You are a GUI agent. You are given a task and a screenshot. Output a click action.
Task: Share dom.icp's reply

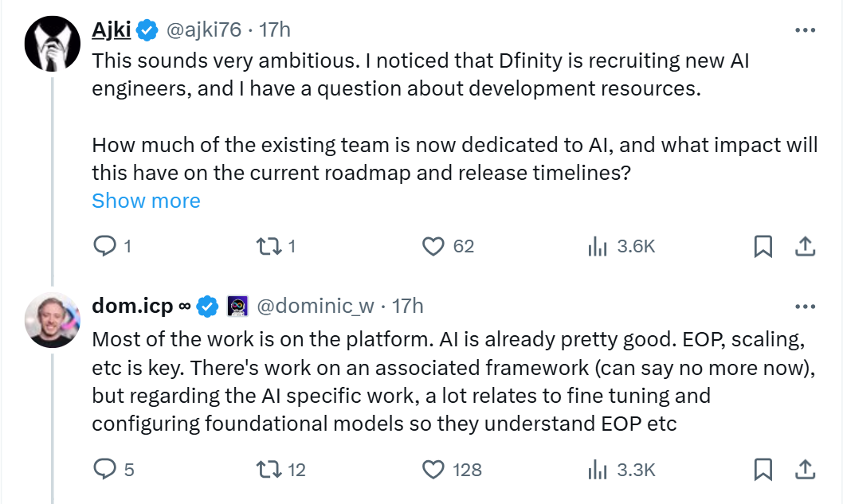coord(805,470)
